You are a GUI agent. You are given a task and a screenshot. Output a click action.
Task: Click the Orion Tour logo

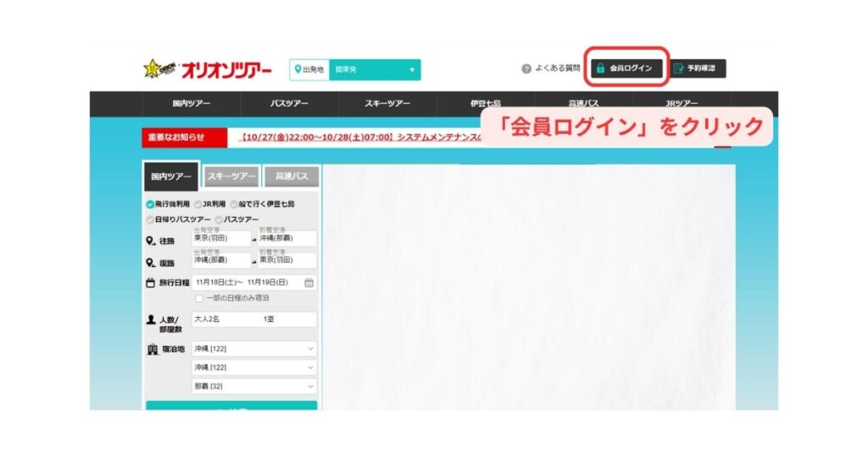208,70
